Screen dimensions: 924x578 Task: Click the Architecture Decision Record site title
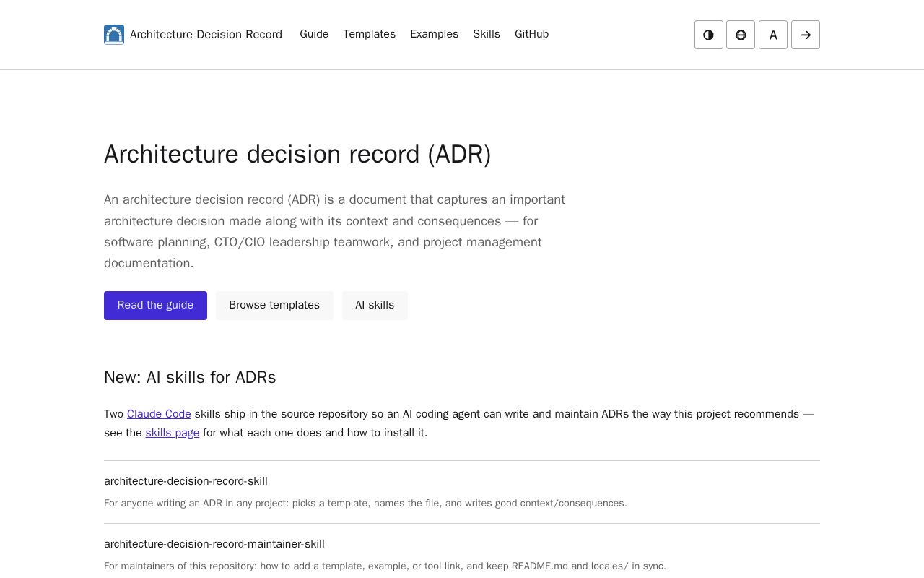(x=206, y=35)
